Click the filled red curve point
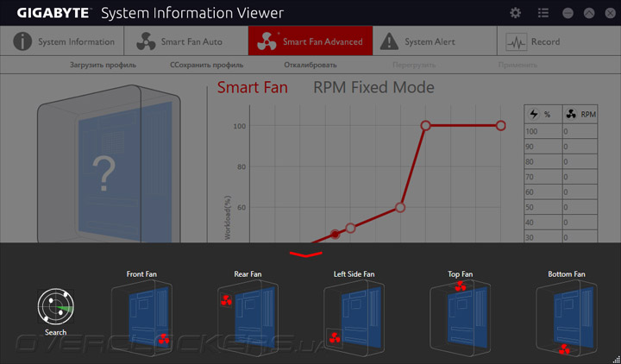 tap(335, 235)
